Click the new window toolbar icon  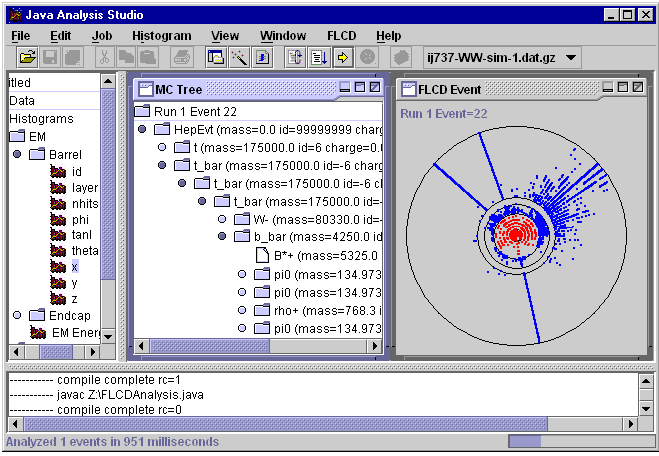coord(215,58)
